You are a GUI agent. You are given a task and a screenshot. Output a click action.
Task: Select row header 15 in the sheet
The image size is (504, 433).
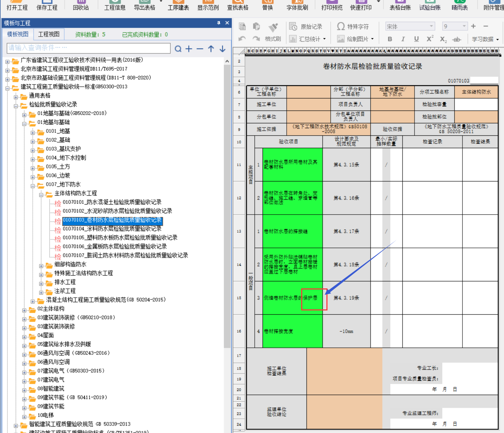239,298
